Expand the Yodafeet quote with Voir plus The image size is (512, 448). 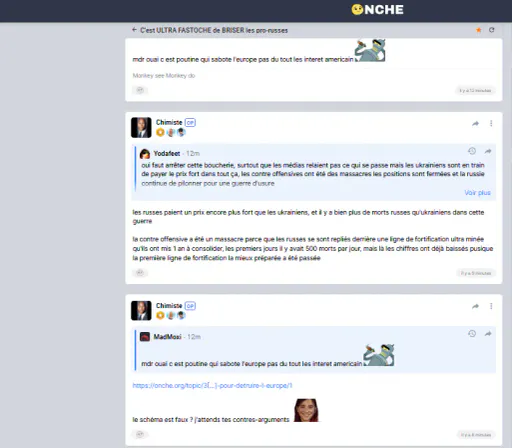(x=477, y=193)
